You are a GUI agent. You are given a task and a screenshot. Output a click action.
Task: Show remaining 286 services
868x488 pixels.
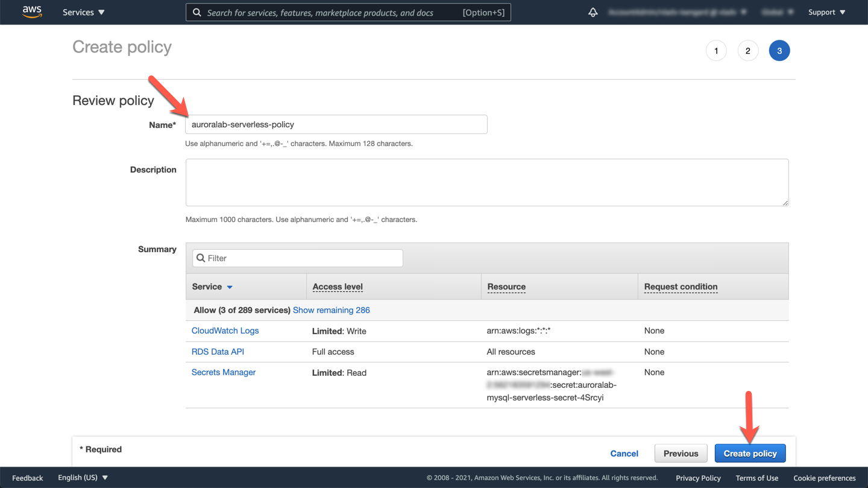click(x=331, y=310)
